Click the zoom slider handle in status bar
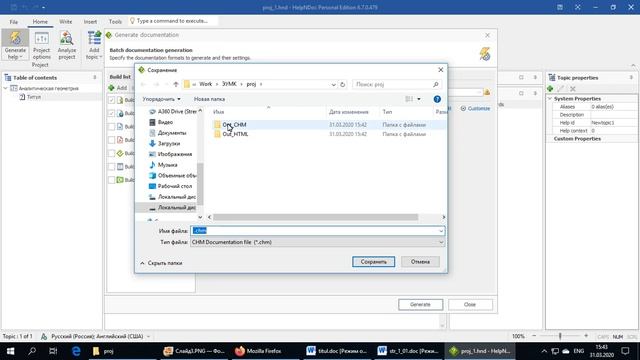The width and height of the screenshot is (640, 360). coord(560,336)
